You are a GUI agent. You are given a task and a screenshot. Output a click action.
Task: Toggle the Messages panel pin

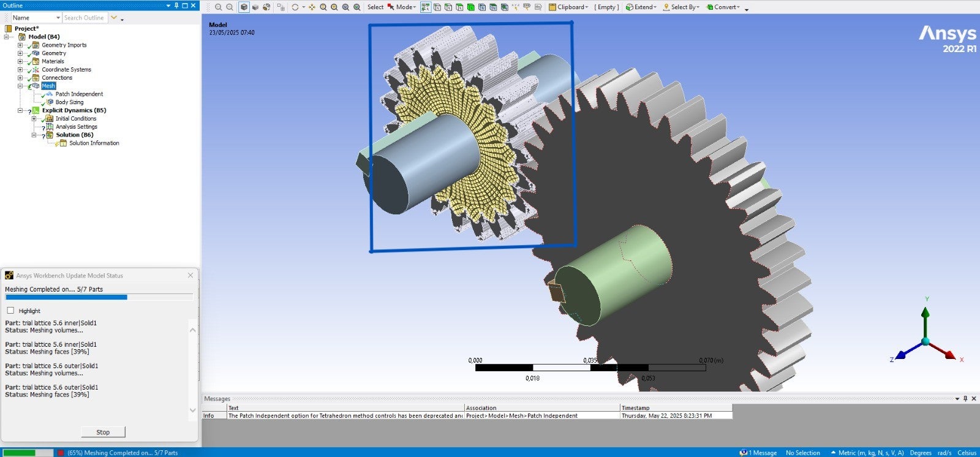click(965, 399)
